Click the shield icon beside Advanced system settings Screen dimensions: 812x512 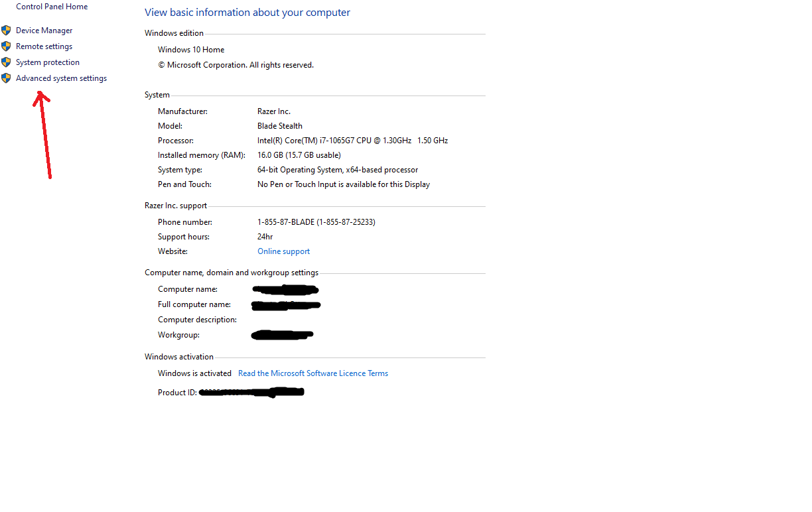pyautogui.click(x=6, y=78)
